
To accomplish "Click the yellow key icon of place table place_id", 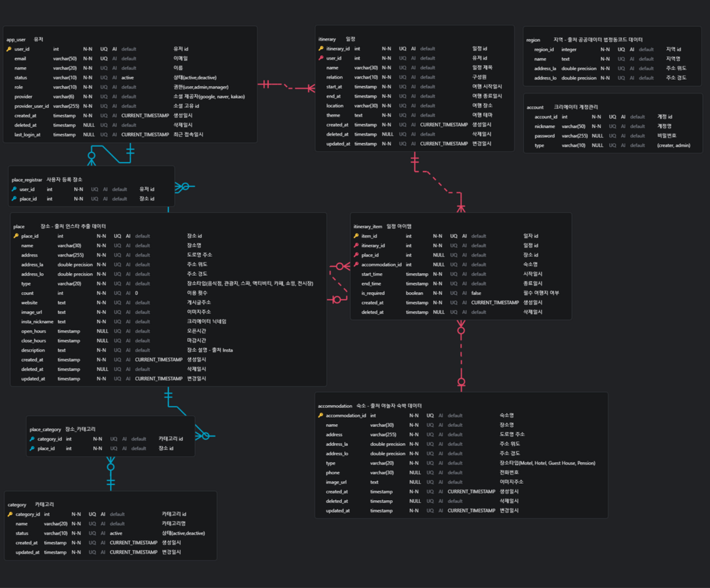I will click(x=16, y=236).
